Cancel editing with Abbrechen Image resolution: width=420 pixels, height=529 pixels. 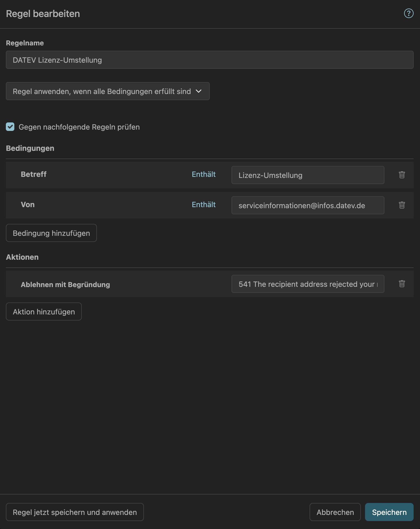point(335,512)
